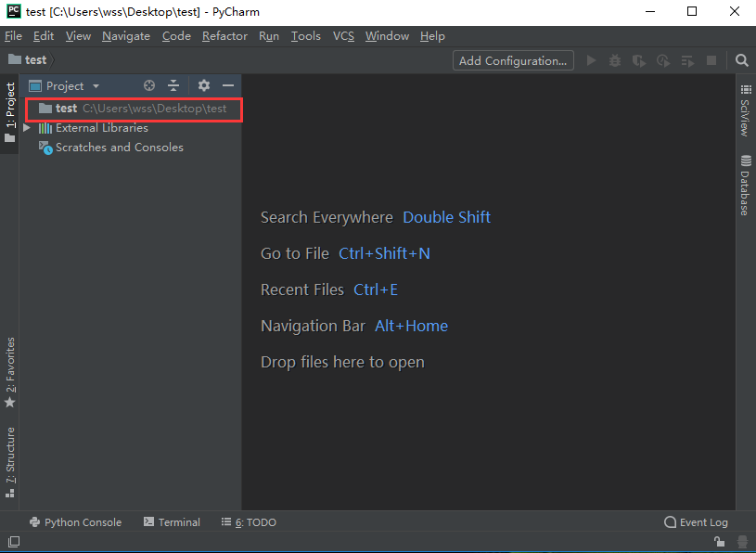Click the inspector hat status bar icon
The width and height of the screenshot is (756, 553).
pyautogui.click(x=743, y=542)
